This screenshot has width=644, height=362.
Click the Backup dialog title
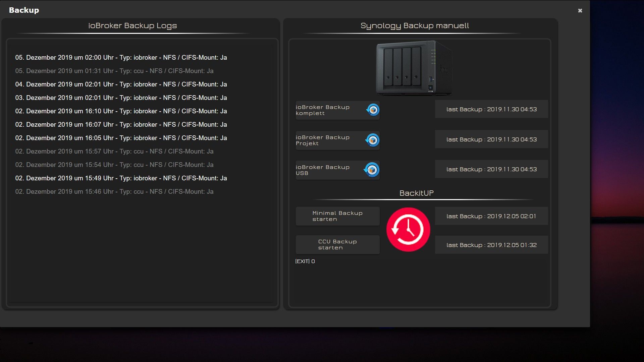tap(24, 10)
